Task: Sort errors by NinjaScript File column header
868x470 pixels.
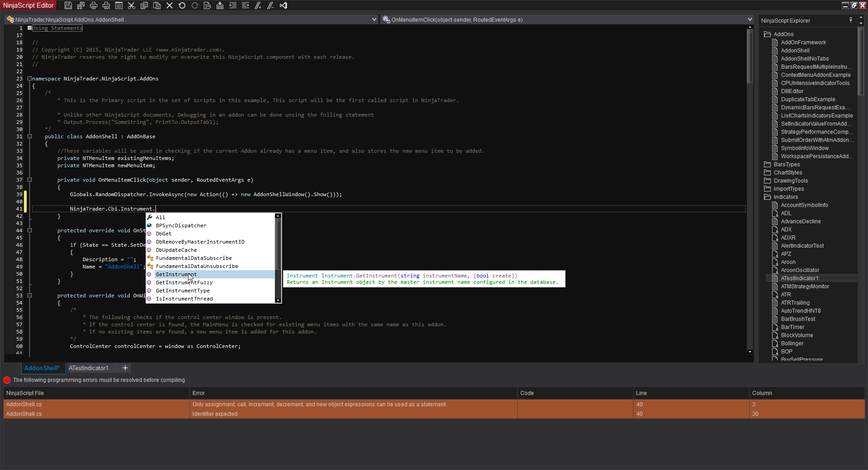Action: point(97,393)
